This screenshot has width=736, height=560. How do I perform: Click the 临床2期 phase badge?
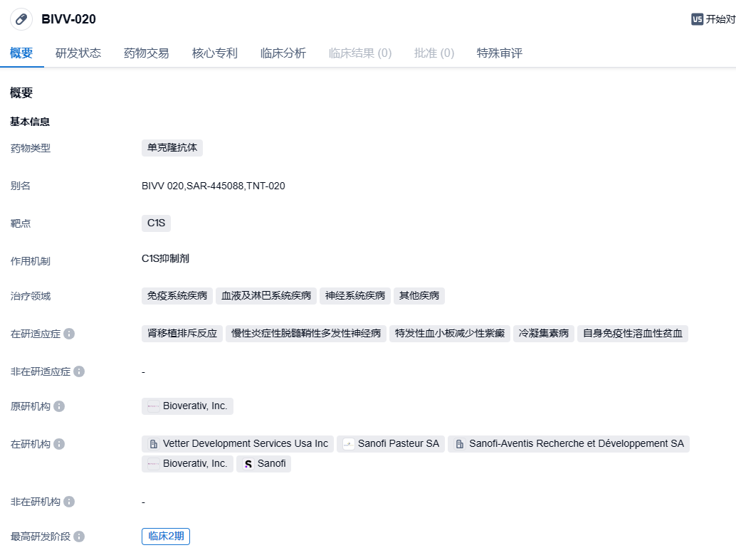pyautogui.click(x=166, y=537)
